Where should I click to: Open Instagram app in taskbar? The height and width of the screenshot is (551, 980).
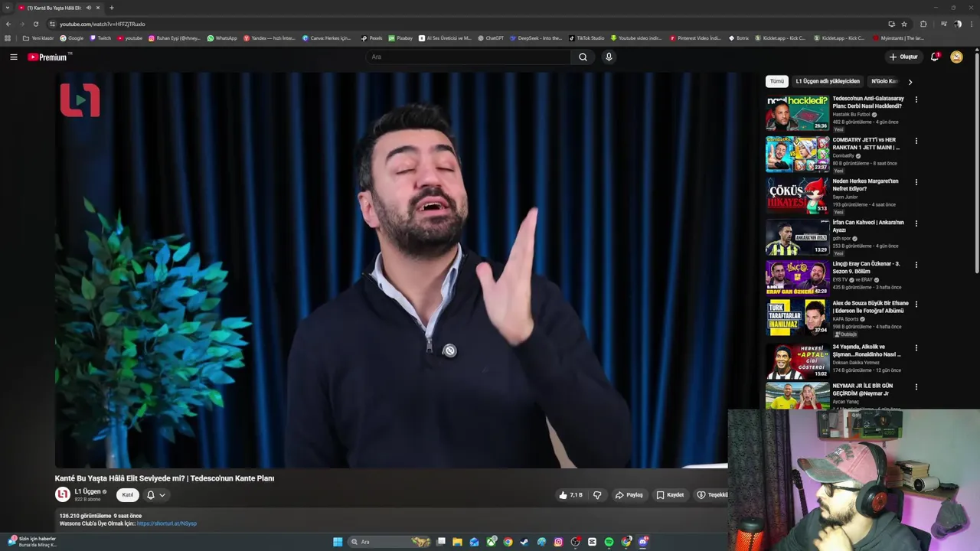tap(558, 542)
